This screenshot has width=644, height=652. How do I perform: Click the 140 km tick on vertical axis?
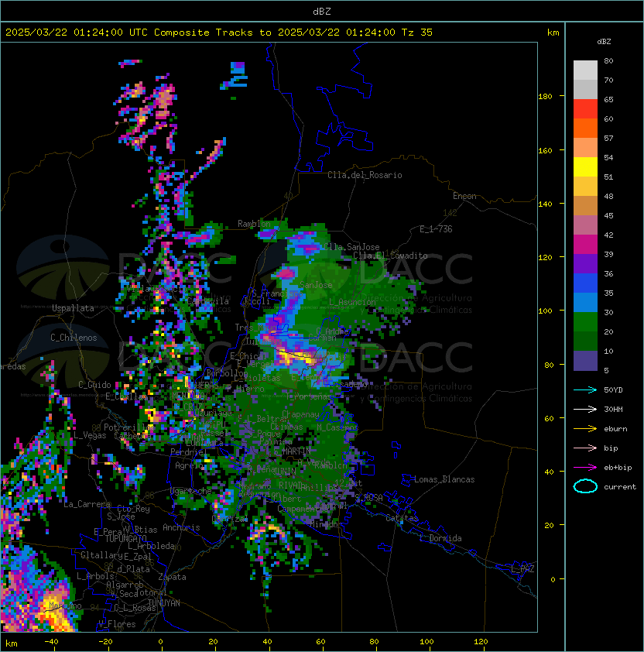(545, 204)
